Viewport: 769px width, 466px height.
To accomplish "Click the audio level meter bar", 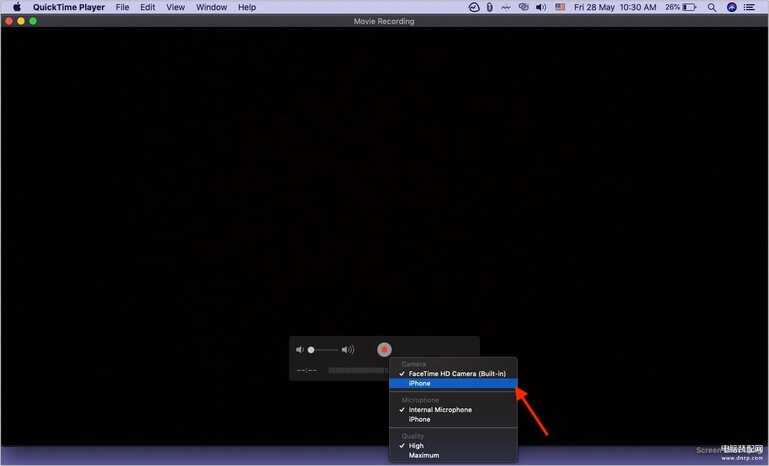I will tap(358, 370).
